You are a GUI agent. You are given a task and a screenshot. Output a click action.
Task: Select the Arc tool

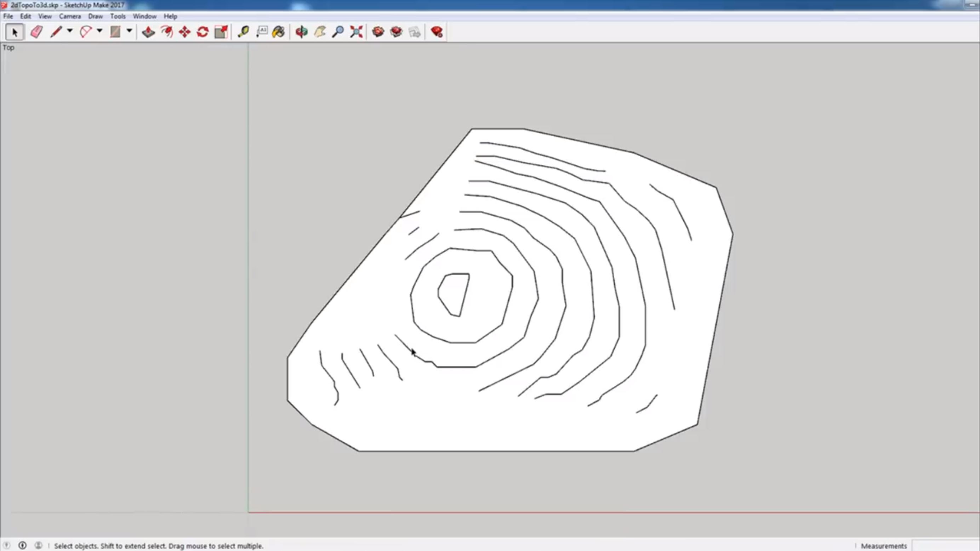tap(86, 32)
